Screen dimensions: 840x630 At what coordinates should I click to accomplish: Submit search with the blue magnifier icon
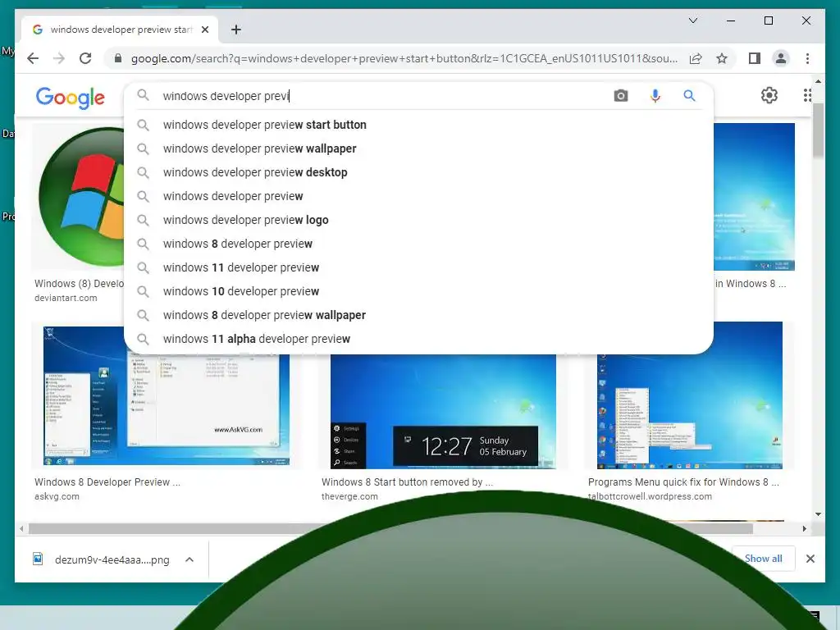pyautogui.click(x=689, y=96)
